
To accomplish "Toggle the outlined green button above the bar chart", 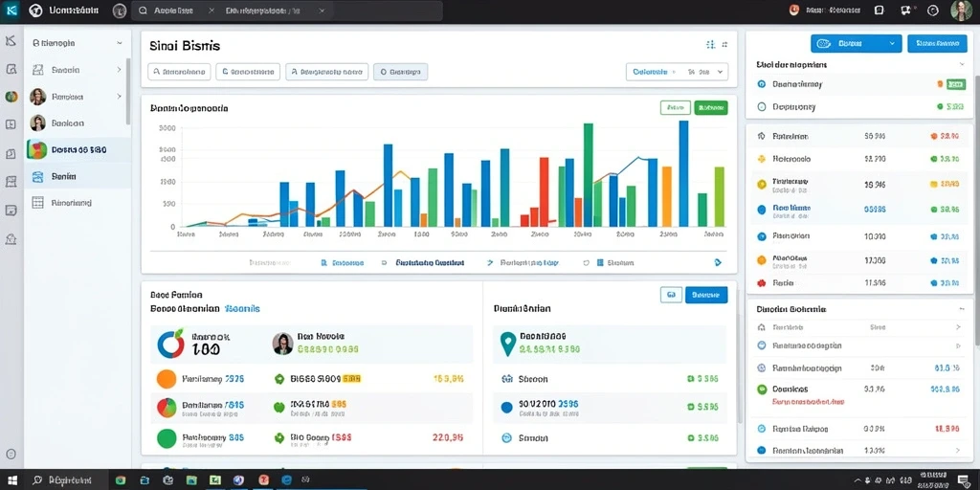I will [675, 107].
